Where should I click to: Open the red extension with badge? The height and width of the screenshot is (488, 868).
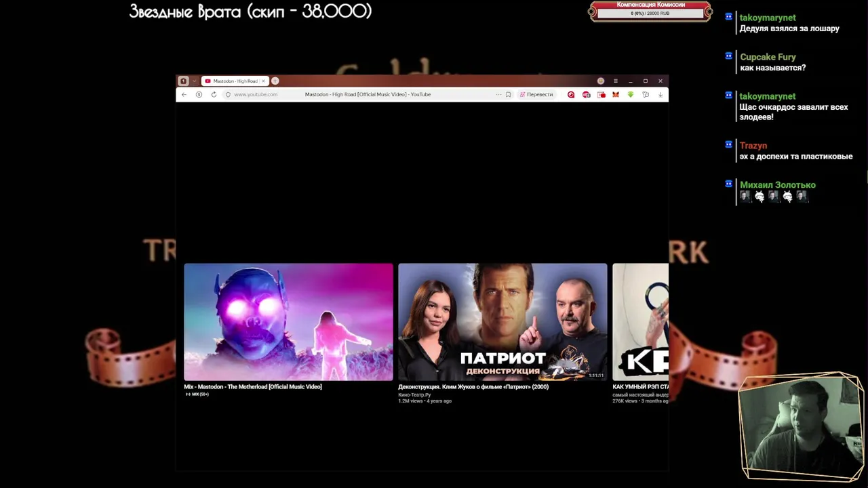pyautogui.click(x=586, y=94)
